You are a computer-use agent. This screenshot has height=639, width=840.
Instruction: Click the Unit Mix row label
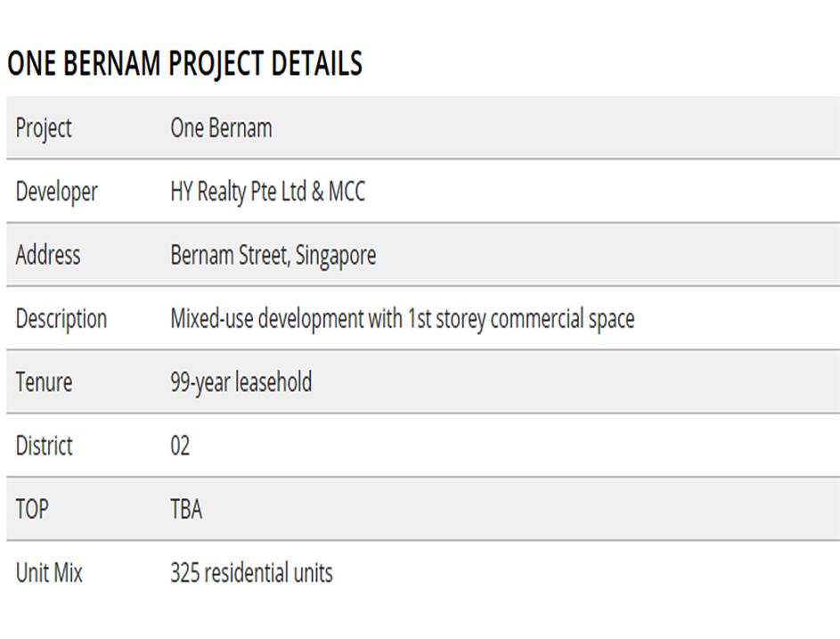click(x=49, y=572)
